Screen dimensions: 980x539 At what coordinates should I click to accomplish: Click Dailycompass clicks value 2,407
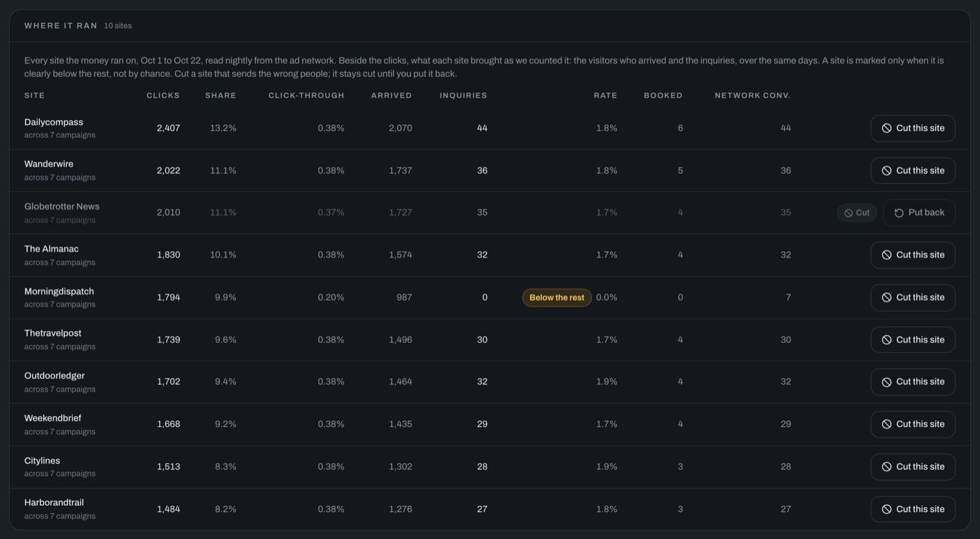[x=168, y=128]
